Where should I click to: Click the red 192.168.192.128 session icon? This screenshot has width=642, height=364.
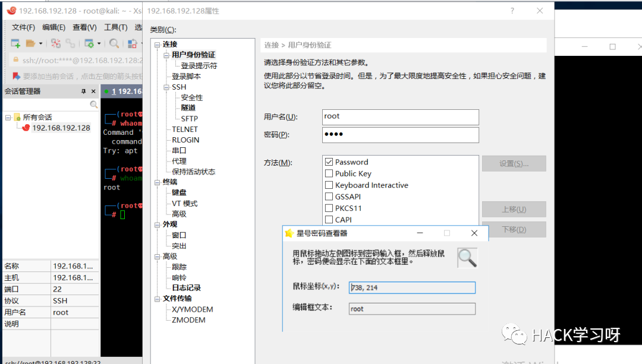point(26,128)
